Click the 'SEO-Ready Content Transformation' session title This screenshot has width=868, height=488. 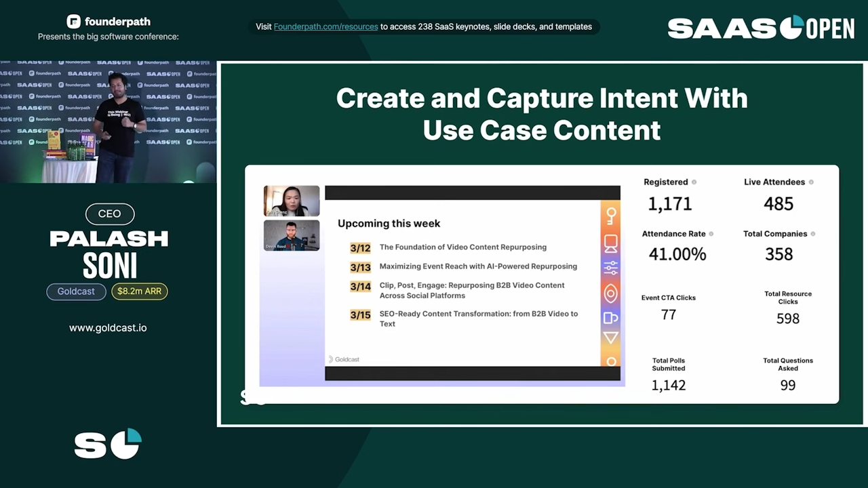point(479,319)
